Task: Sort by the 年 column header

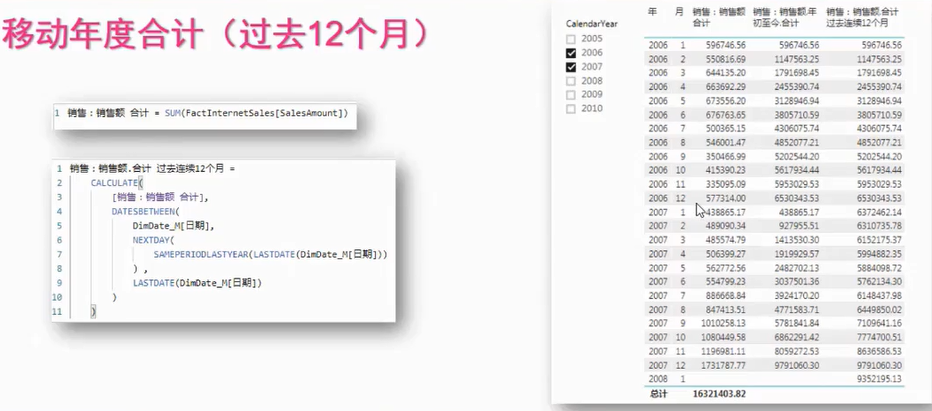Action: coord(653,11)
